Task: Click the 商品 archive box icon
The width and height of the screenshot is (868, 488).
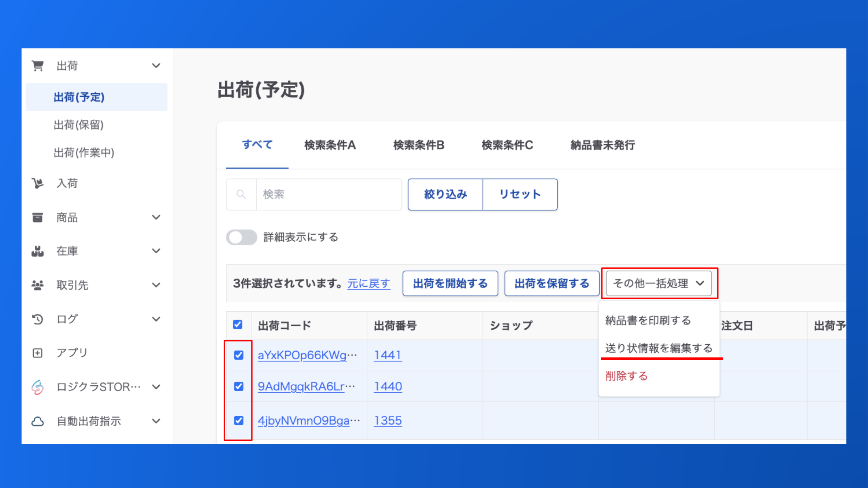Action: tap(37, 217)
